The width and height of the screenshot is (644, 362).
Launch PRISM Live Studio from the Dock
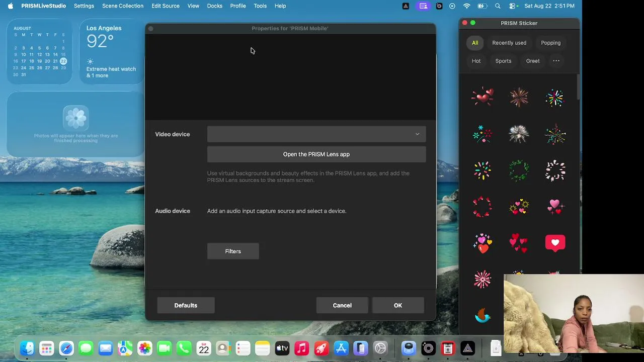tap(468, 348)
